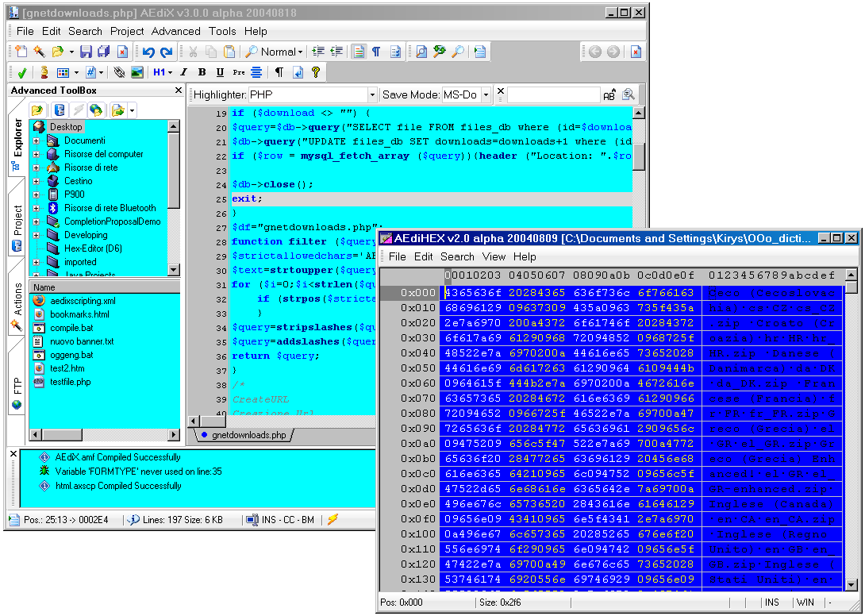Create a new file with the New icon

pyautogui.click(x=21, y=52)
